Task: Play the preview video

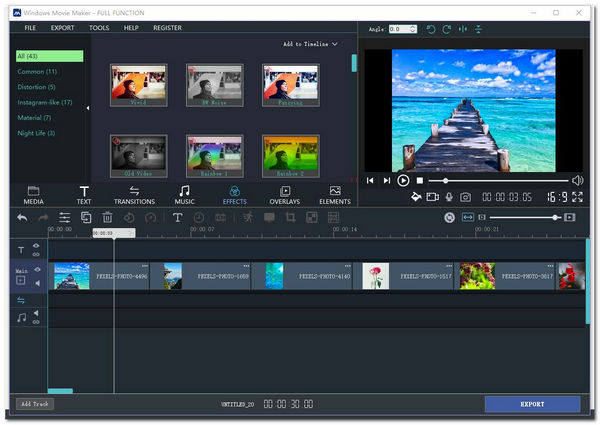Action: [x=403, y=181]
